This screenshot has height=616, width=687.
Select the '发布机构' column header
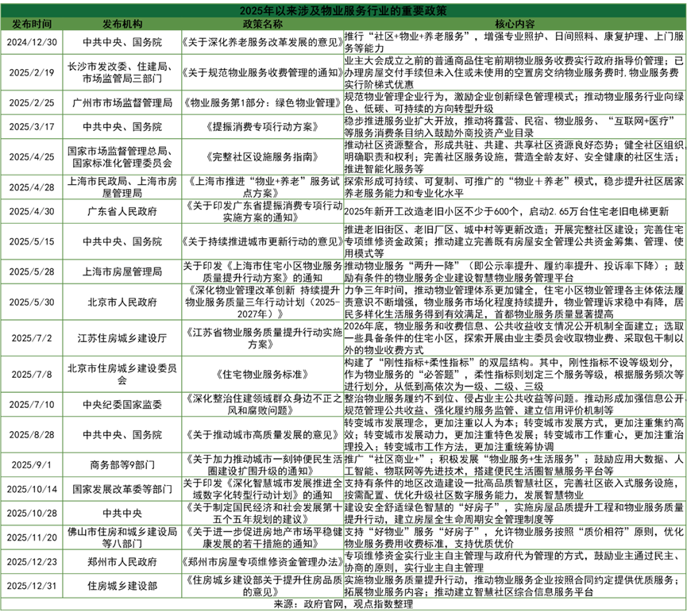point(122,24)
